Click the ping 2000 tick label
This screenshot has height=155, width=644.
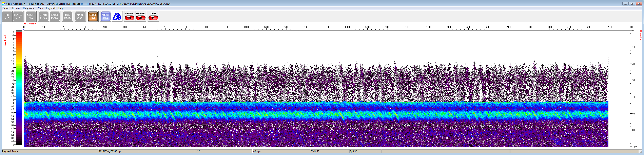pos(428,27)
